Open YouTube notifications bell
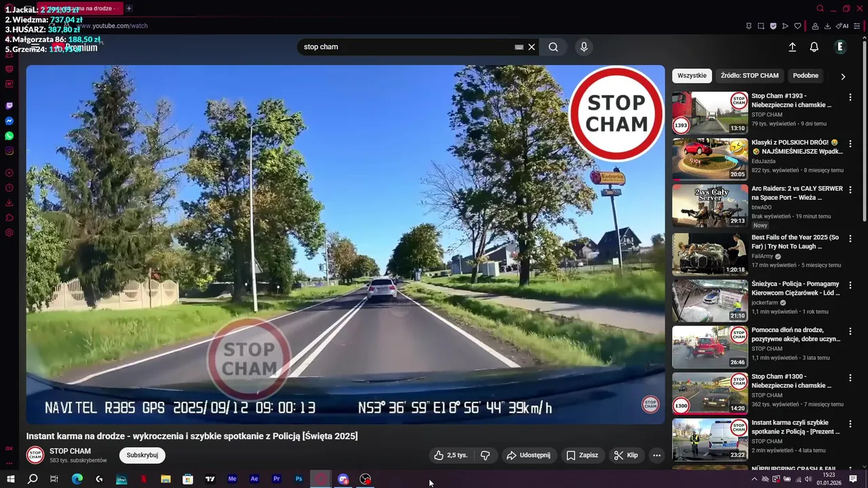This screenshot has height=488, width=868. 814,47
